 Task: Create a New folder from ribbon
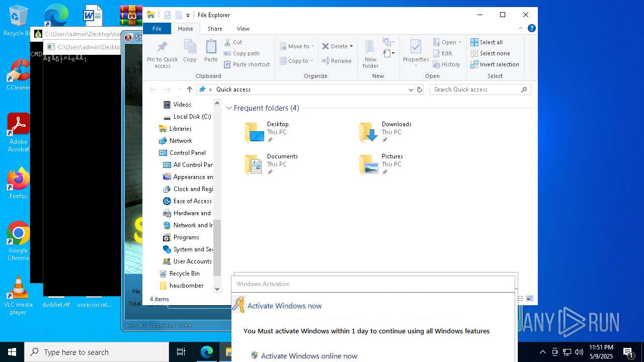[x=370, y=54]
